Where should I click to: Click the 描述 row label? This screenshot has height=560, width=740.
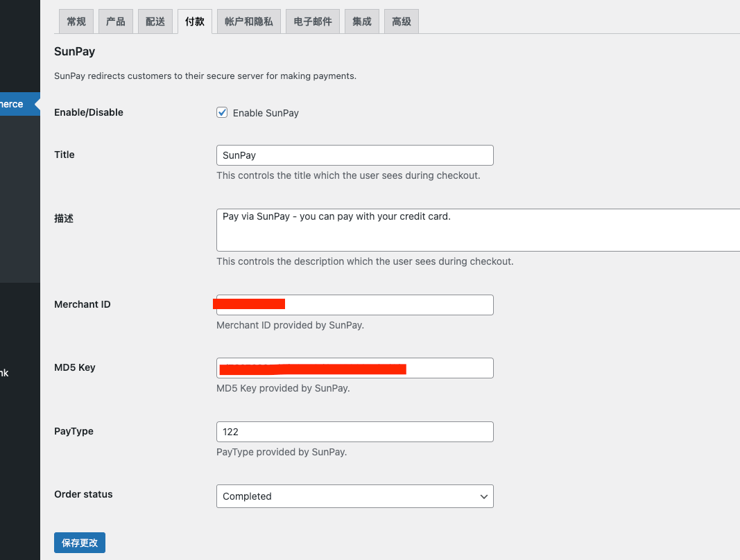click(x=64, y=218)
